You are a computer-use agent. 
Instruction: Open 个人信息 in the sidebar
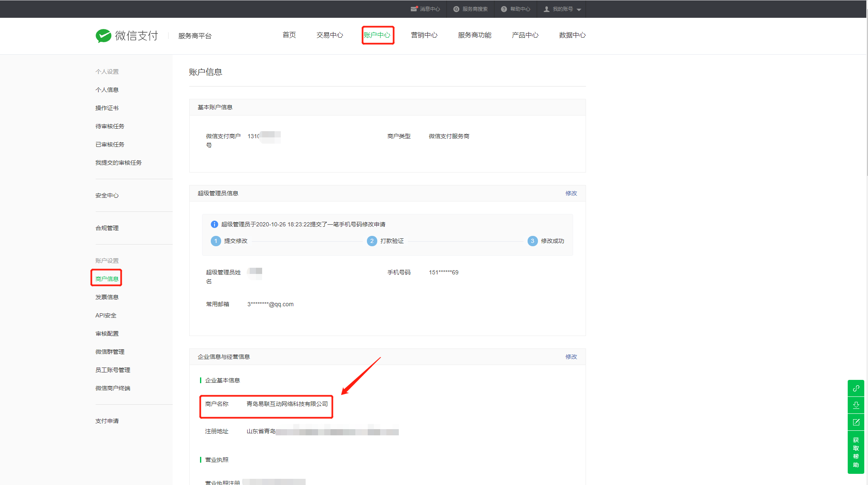tap(107, 90)
